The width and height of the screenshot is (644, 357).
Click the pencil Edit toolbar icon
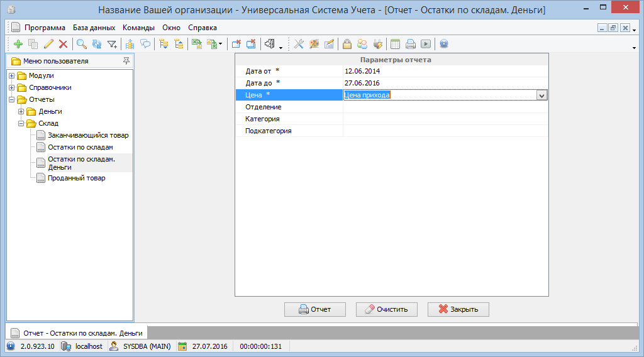coord(48,44)
